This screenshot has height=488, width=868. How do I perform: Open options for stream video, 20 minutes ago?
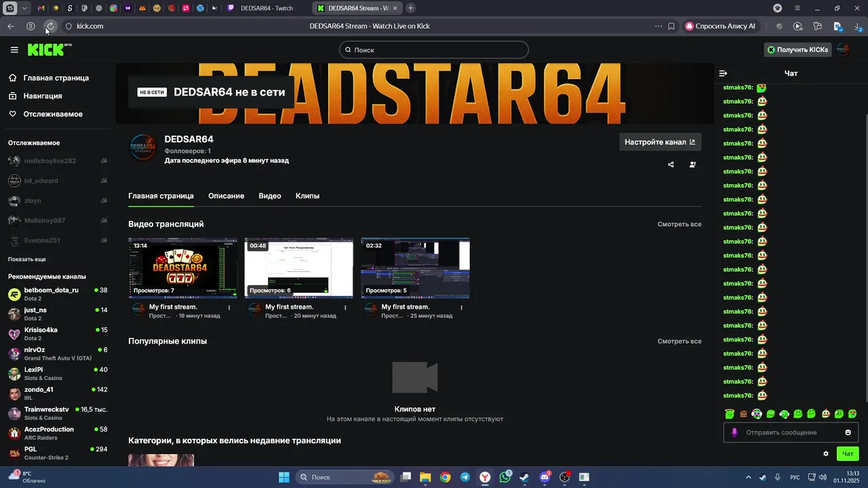345,307
